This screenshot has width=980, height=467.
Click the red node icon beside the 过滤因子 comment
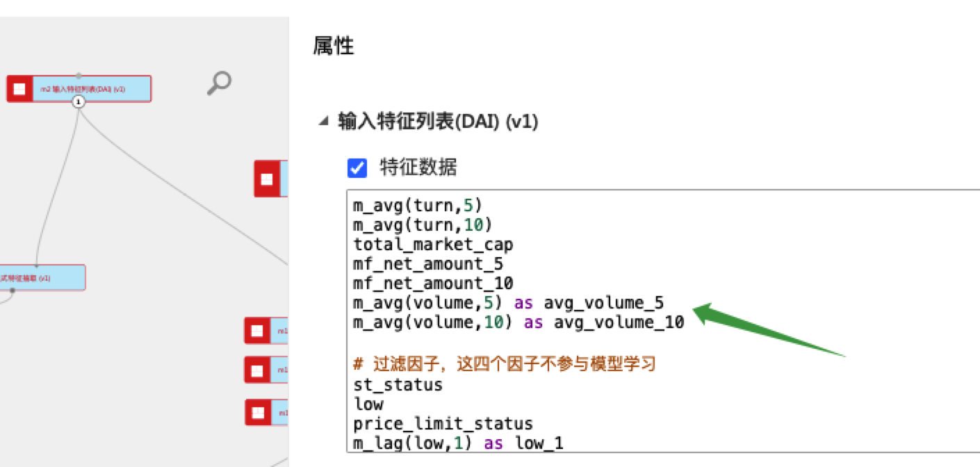(x=257, y=369)
